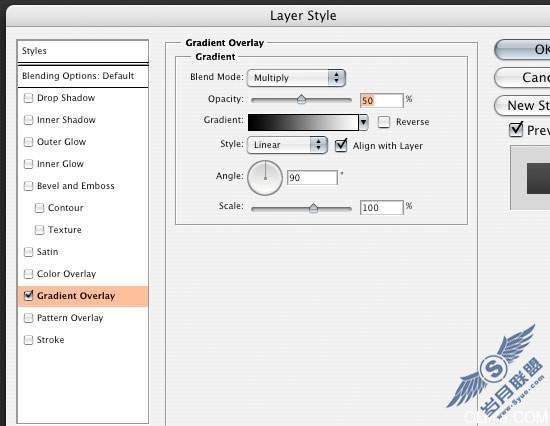This screenshot has height=426, width=550.
Task: Click the Scale slider handle
Action: [314, 208]
